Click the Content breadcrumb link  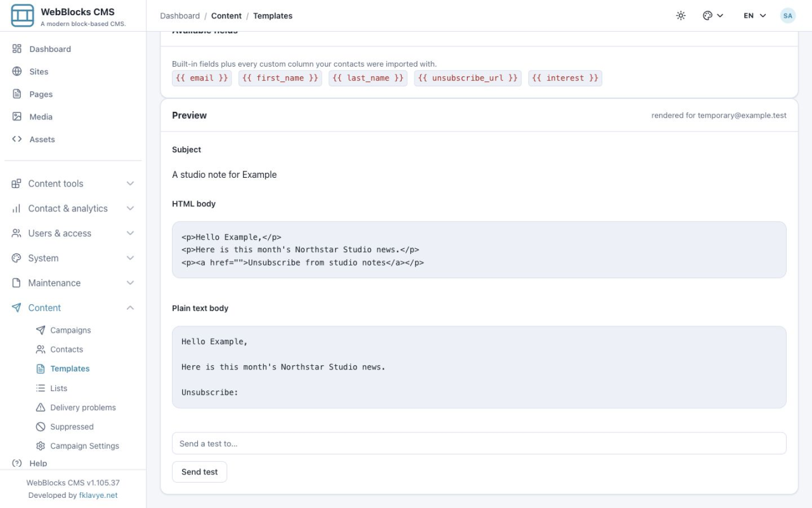tap(226, 16)
